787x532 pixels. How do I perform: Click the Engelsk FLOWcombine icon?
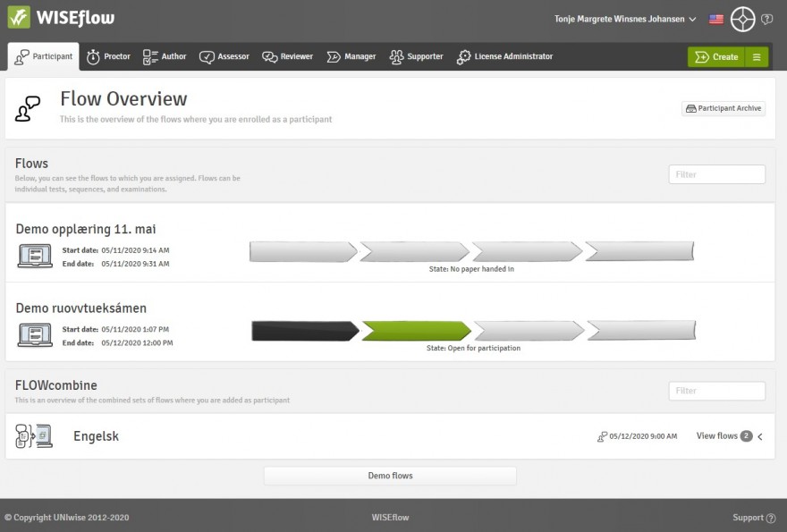[34, 436]
